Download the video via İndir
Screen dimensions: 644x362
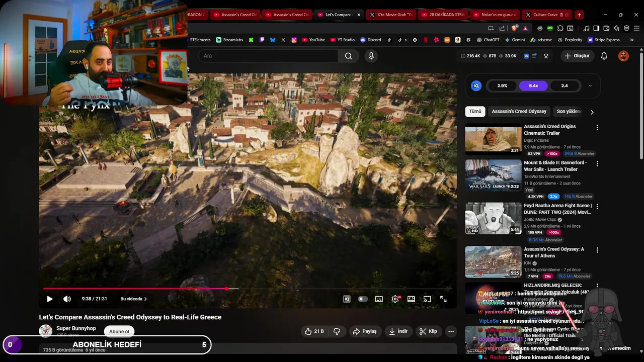pos(398,331)
